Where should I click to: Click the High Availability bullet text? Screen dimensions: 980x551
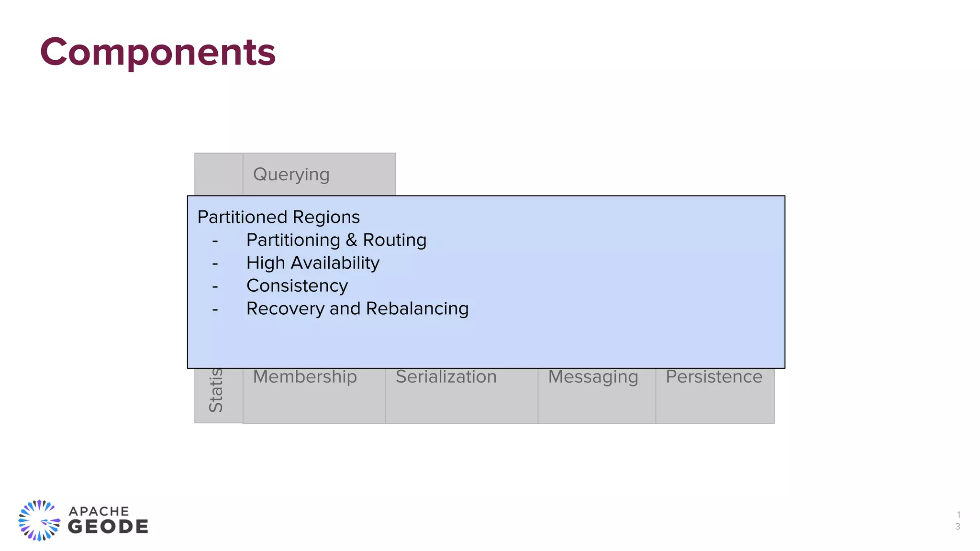(x=312, y=263)
